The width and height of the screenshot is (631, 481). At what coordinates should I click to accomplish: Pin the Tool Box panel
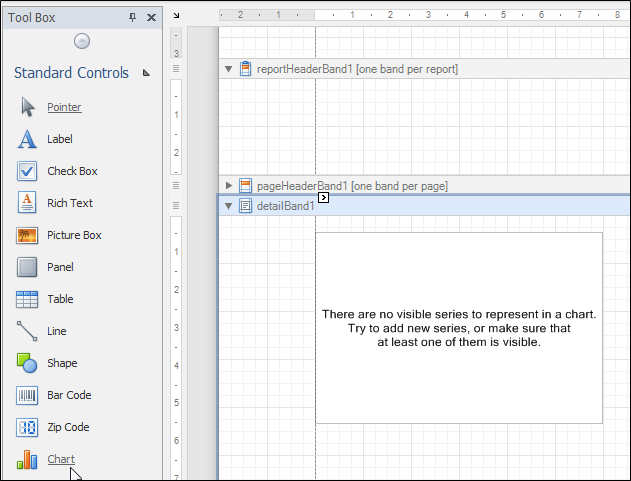[132, 17]
